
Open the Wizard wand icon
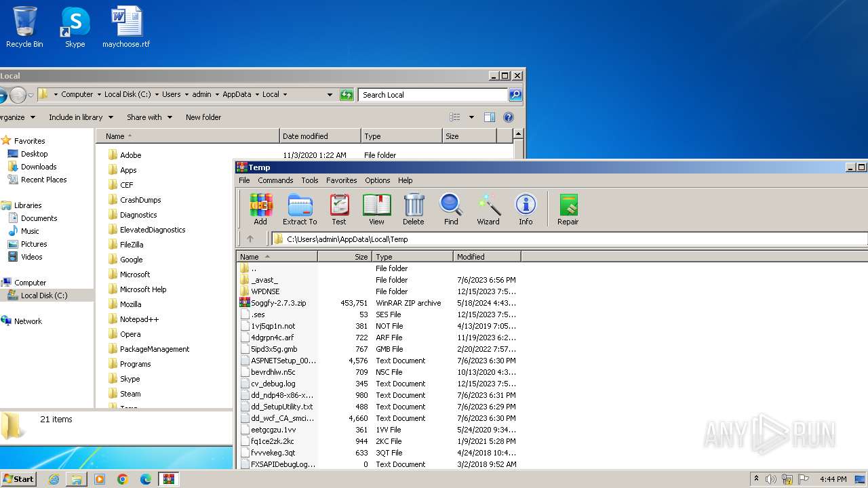tap(488, 209)
